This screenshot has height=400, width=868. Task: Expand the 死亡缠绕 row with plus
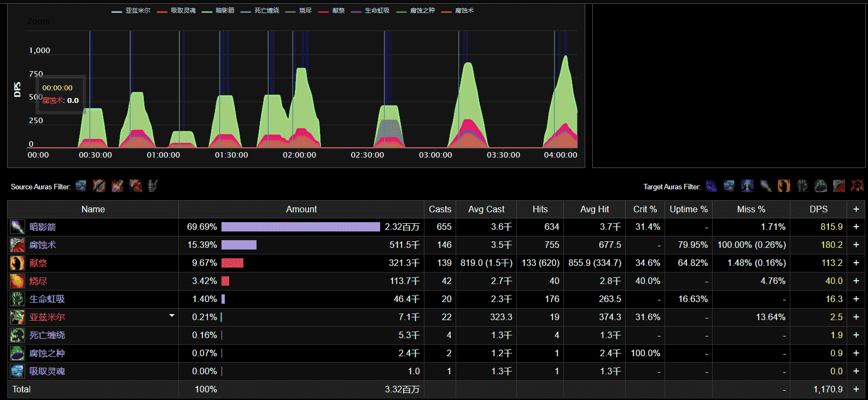click(x=856, y=335)
